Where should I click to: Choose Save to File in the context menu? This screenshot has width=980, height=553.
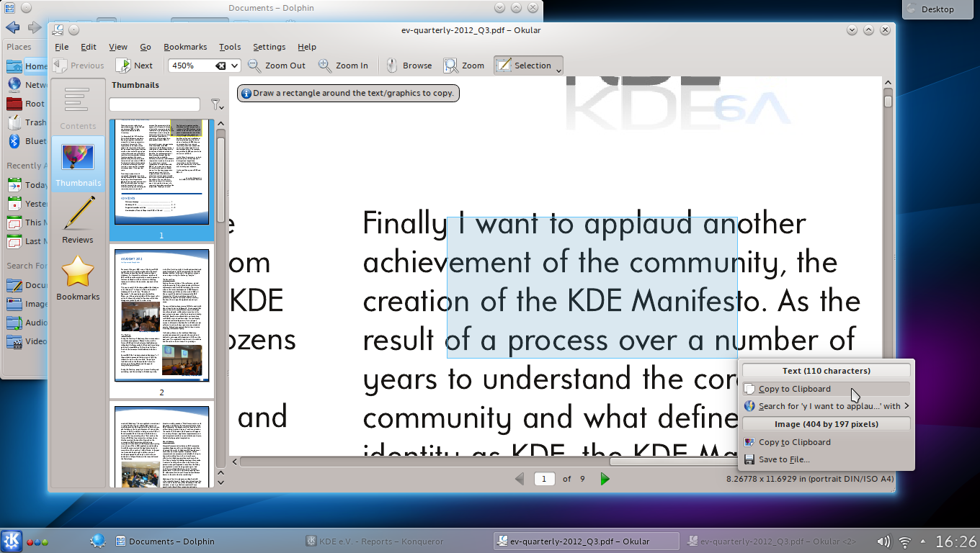pos(826,459)
